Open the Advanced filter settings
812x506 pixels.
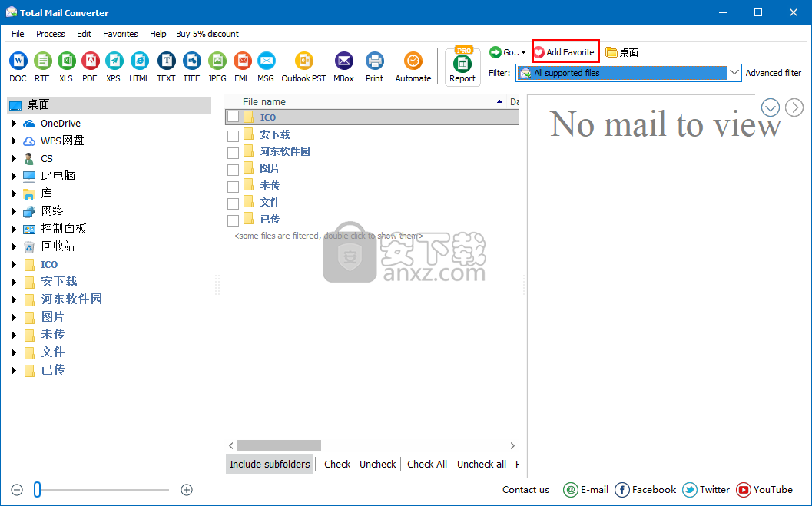click(774, 73)
